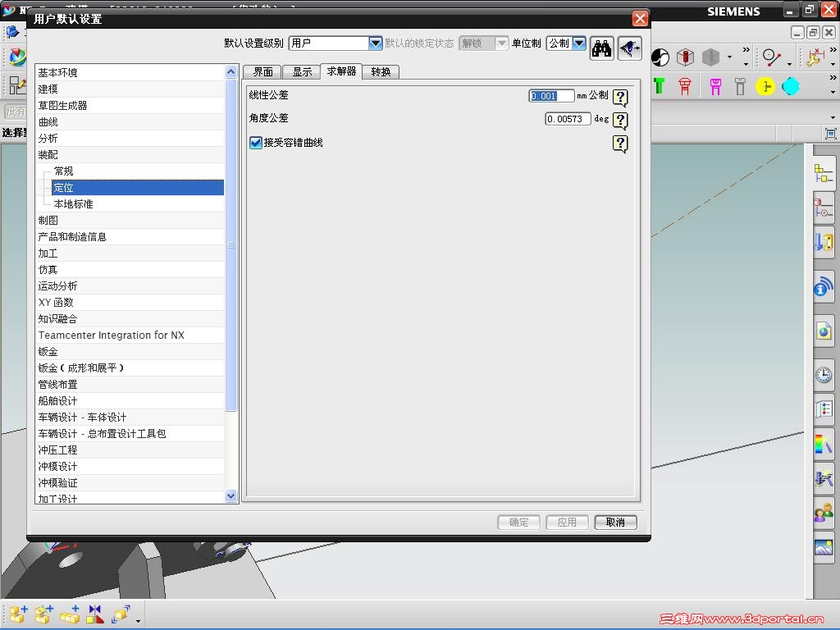Open dropdown arrow beside grey cube icon
Image resolution: width=840 pixels, height=630 pixels.
[729, 57]
